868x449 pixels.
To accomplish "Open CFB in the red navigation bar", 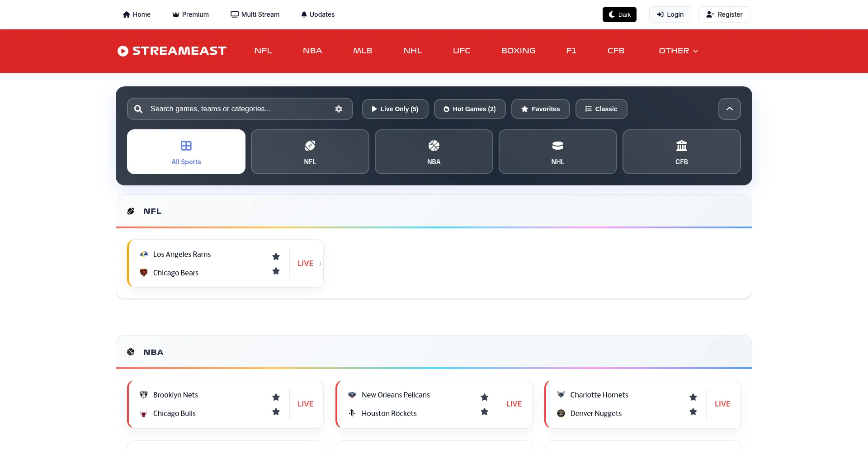I will coord(616,51).
